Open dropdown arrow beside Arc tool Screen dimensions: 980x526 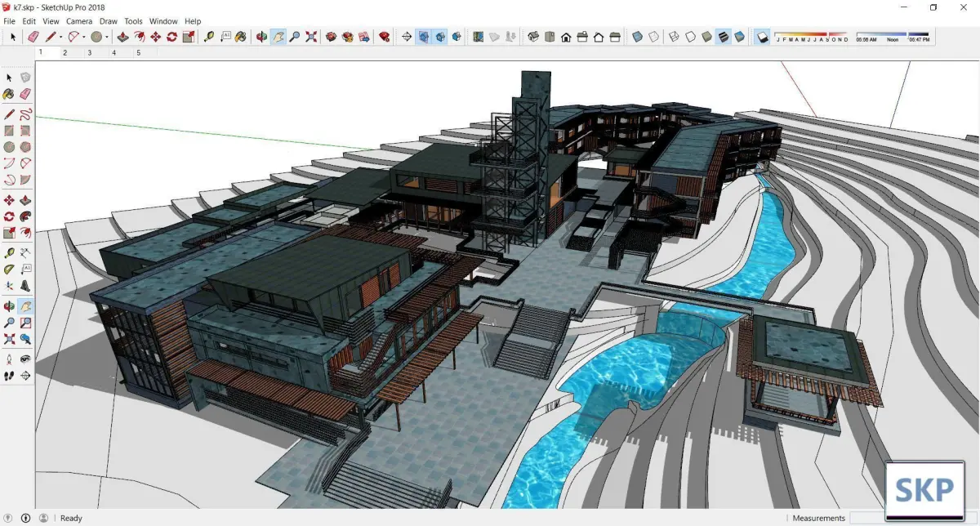(x=84, y=38)
